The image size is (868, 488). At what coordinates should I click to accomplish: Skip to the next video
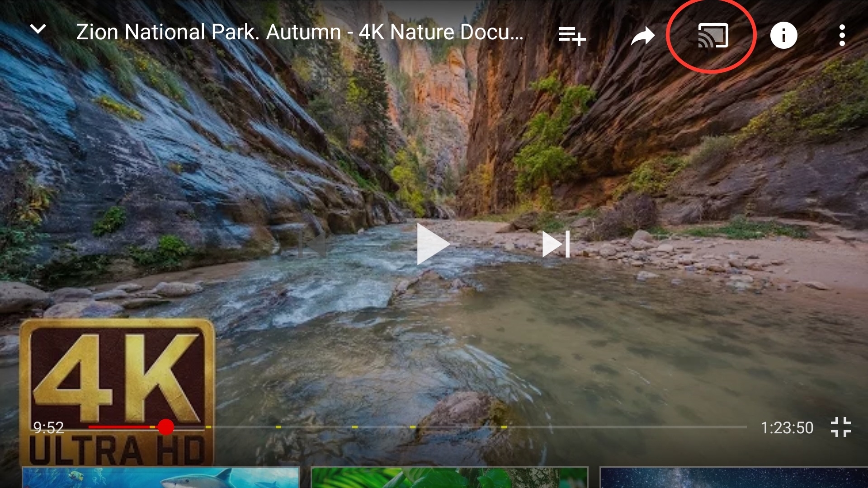[556, 244]
